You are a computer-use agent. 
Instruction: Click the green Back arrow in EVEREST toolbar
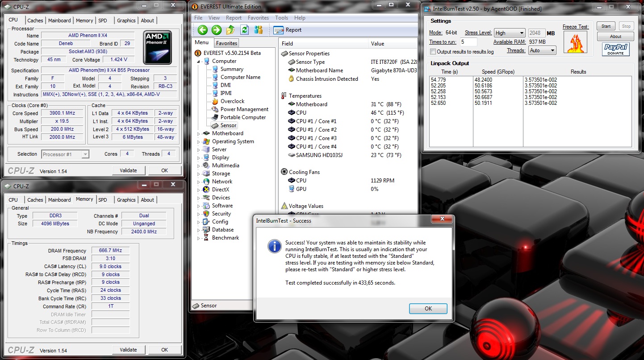pyautogui.click(x=203, y=30)
